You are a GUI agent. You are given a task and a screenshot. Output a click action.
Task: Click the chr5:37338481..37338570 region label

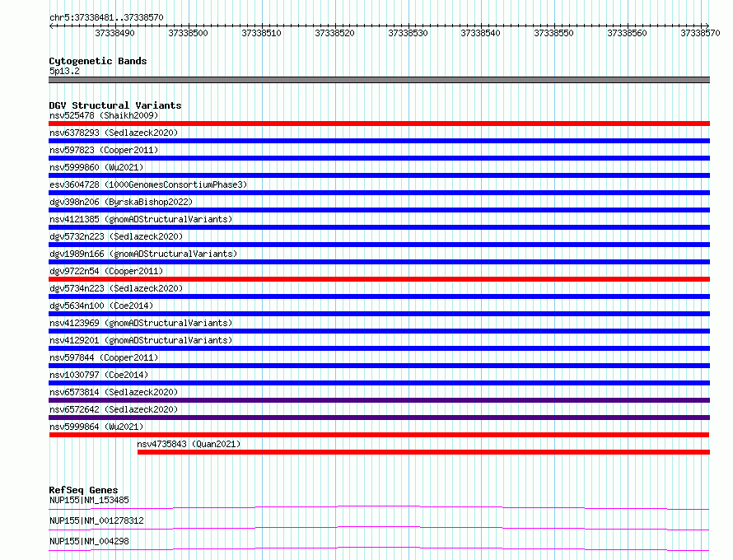pyautogui.click(x=106, y=17)
